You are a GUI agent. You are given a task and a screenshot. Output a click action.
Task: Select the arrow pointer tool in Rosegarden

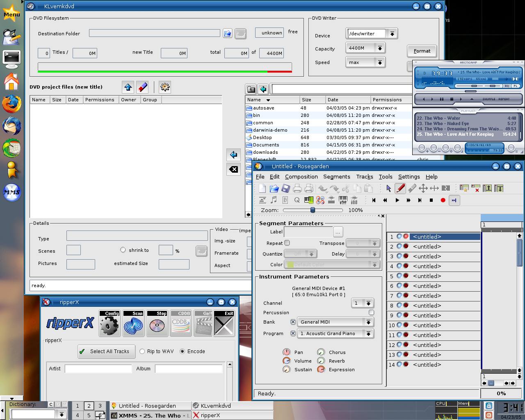pyautogui.click(x=389, y=188)
